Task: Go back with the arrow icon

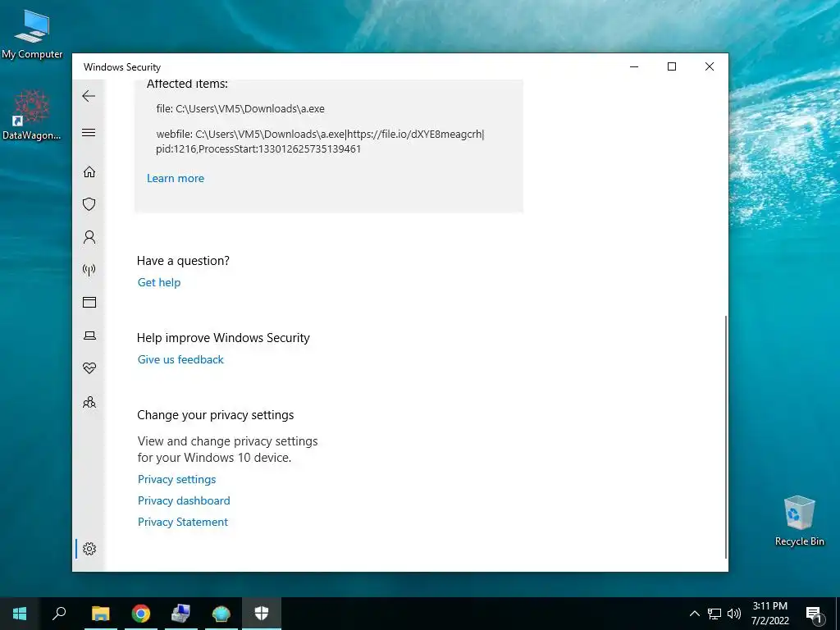Action: (89, 96)
